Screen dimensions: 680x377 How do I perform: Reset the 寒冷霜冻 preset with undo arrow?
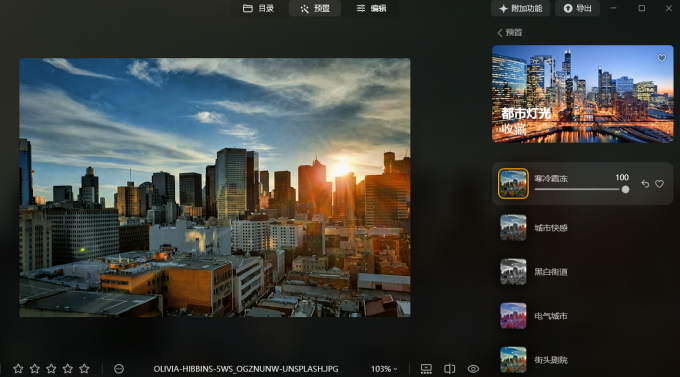point(645,184)
